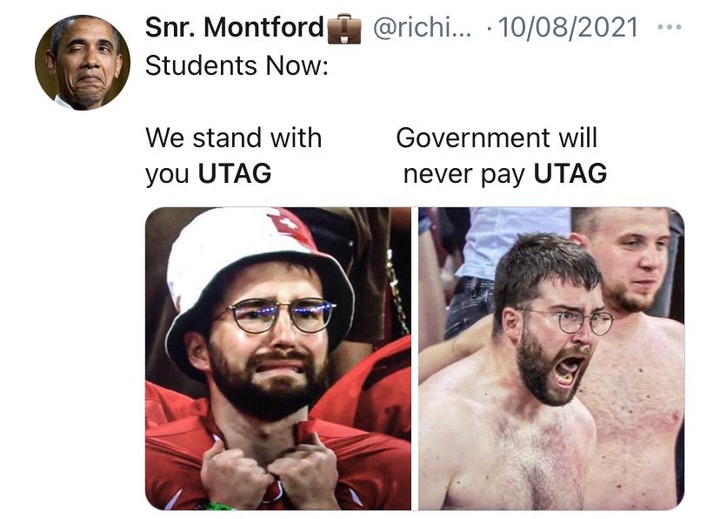The height and width of the screenshot is (519, 720).
Task: Click the 'We stand with' caption line
Action: (x=233, y=138)
